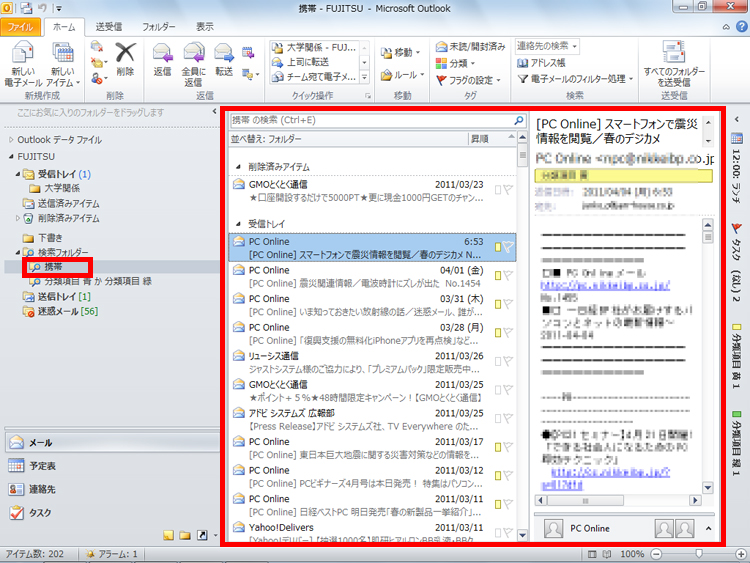
Task: Click the contact photo beside PC Online in people pane
Action: 553,529
